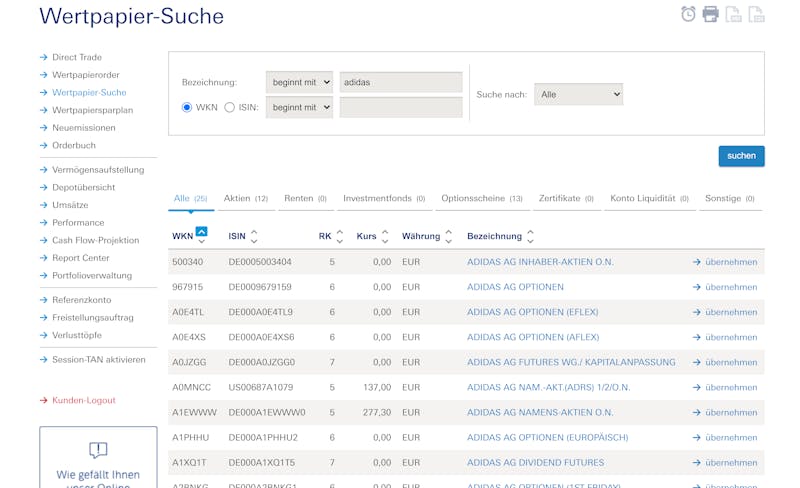Open the Bezeichnung 'beginnt mit' dropdown
800x488 pixels.
coord(299,82)
